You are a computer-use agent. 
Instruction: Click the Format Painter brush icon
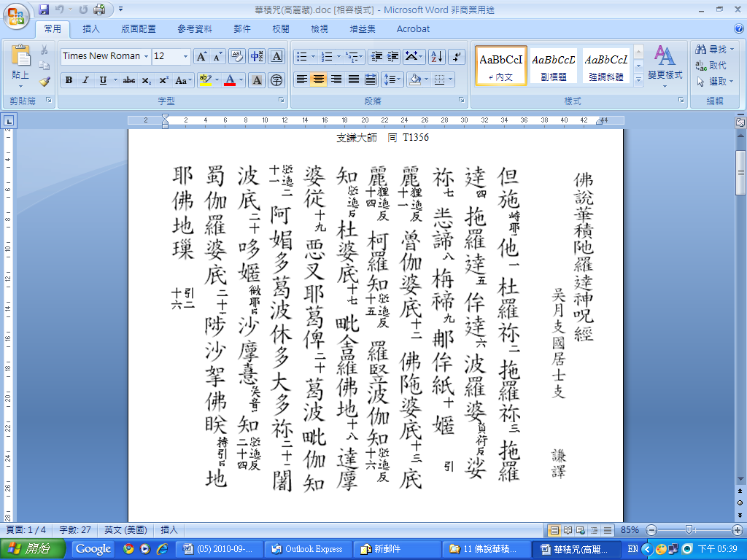tap(44, 82)
